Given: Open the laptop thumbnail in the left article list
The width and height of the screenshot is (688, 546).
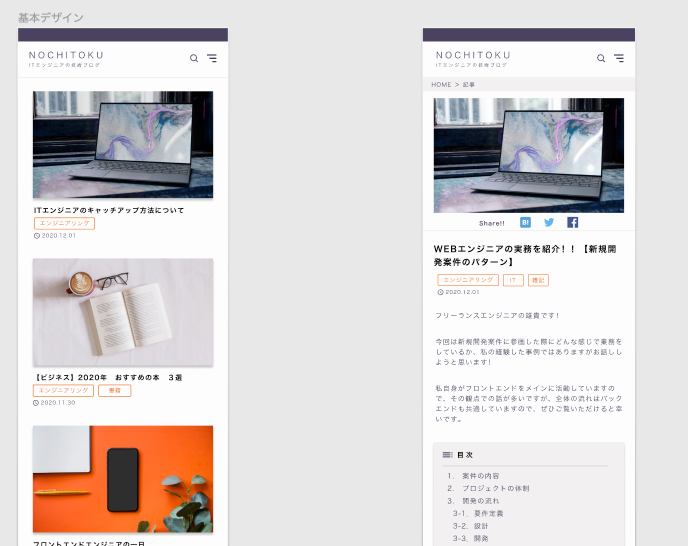Looking at the screenshot, I should (123, 144).
